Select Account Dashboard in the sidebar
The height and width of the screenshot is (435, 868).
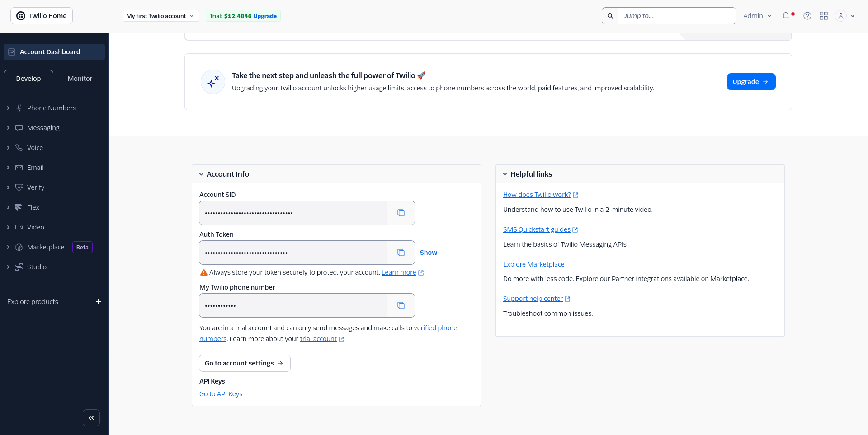[50, 51]
